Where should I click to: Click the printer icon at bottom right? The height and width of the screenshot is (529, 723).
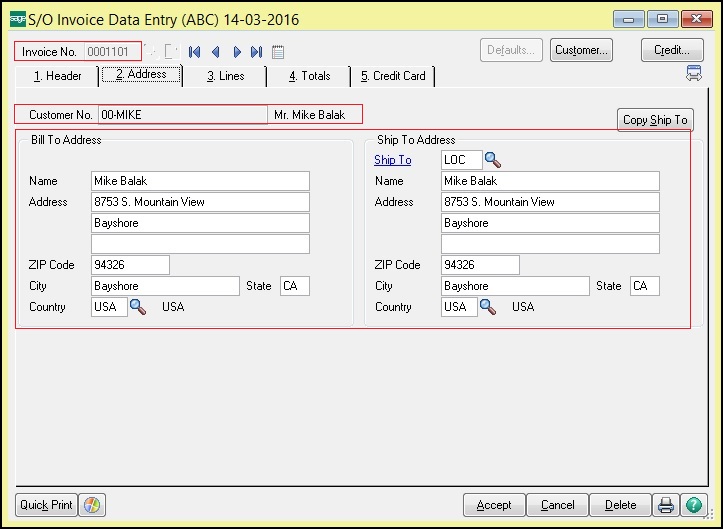pyautogui.click(x=666, y=505)
